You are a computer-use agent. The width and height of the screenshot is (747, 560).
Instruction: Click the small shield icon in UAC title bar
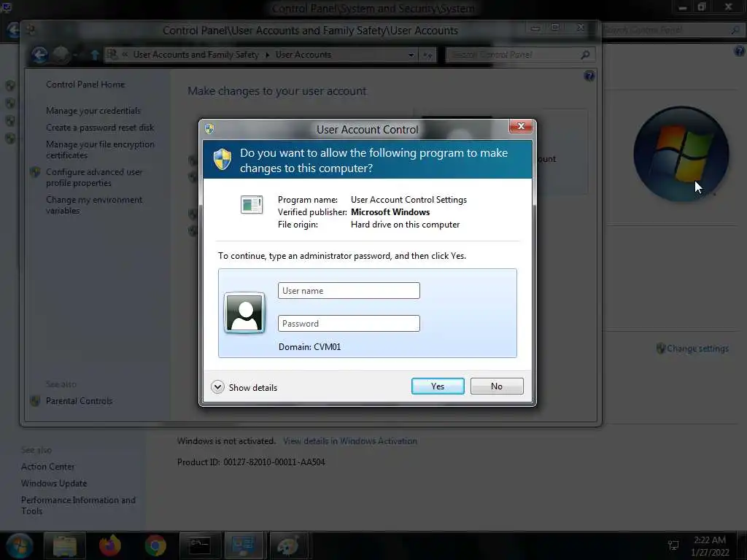pyautogui.click(x=209, y=128)
